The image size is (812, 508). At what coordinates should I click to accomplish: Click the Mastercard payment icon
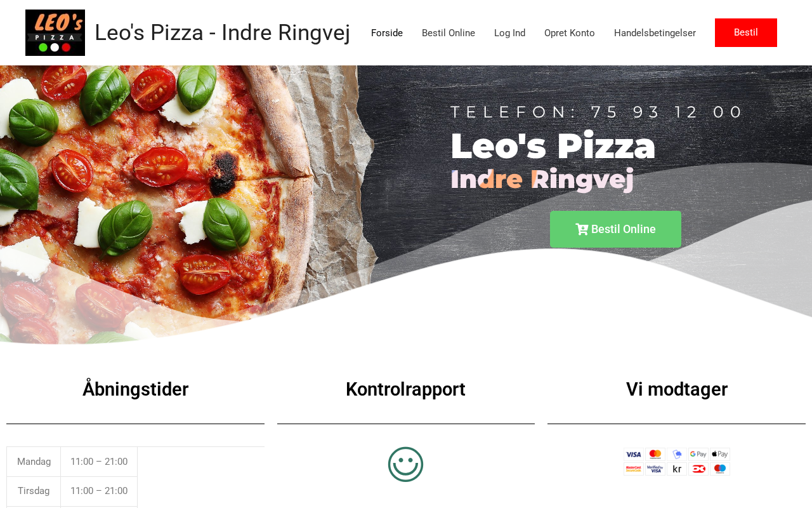click(655, 455)
